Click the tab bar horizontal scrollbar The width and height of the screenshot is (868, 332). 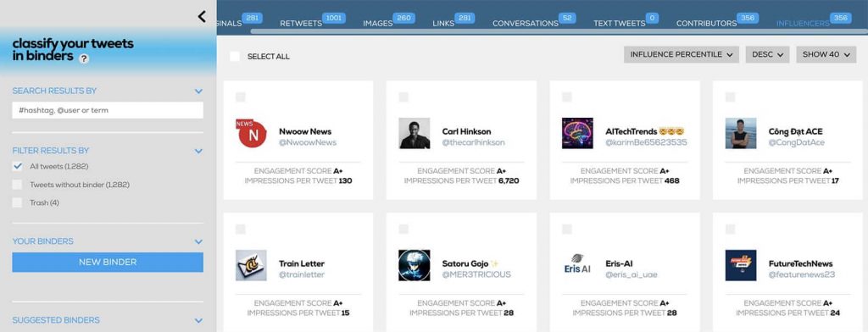click(559, 31)
